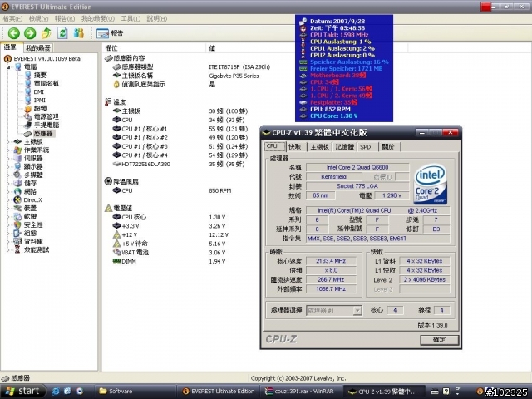The height and width of the screenshot is (399, 532).
Task: Click the Intel Core 2 Quad logo in CPU-Z
Action: pos(431,185)
